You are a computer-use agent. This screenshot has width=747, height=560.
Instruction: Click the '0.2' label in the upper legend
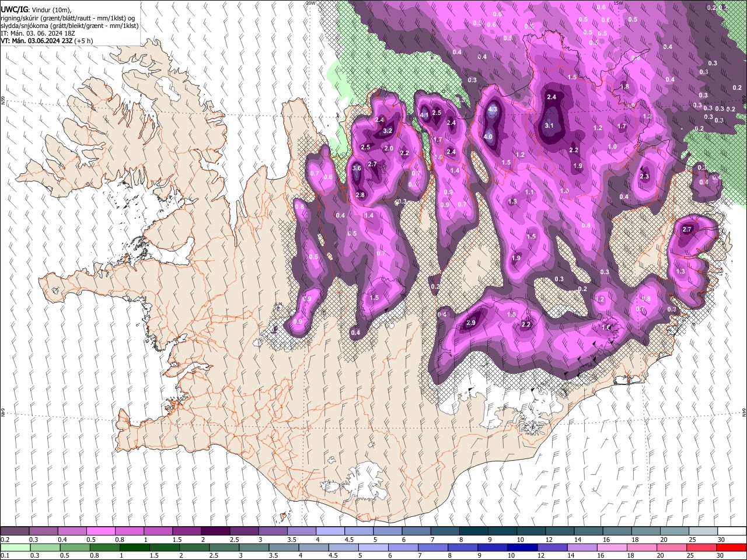tap(5, 540)
